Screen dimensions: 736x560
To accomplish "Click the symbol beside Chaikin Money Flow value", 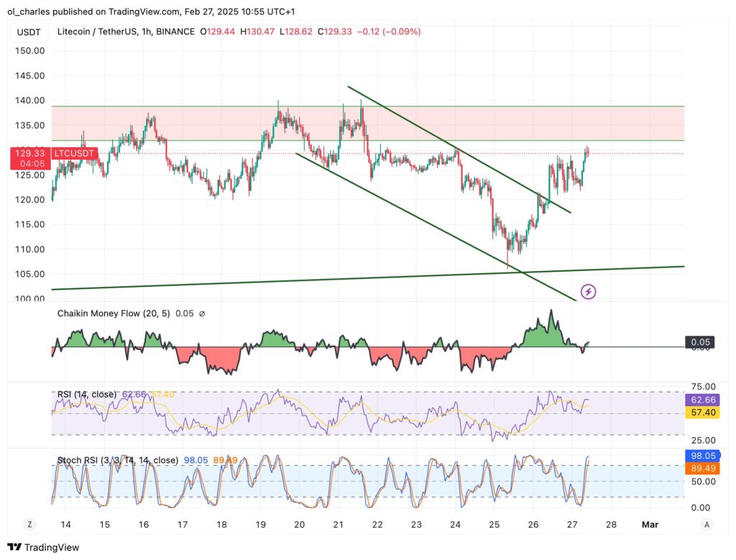I will [x=202, y=313].
